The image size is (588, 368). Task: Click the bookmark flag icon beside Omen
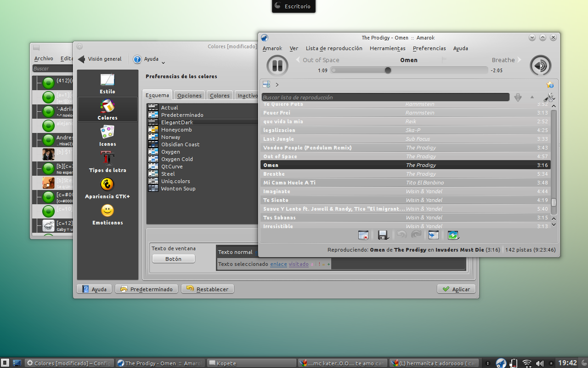tap(444, 60)
